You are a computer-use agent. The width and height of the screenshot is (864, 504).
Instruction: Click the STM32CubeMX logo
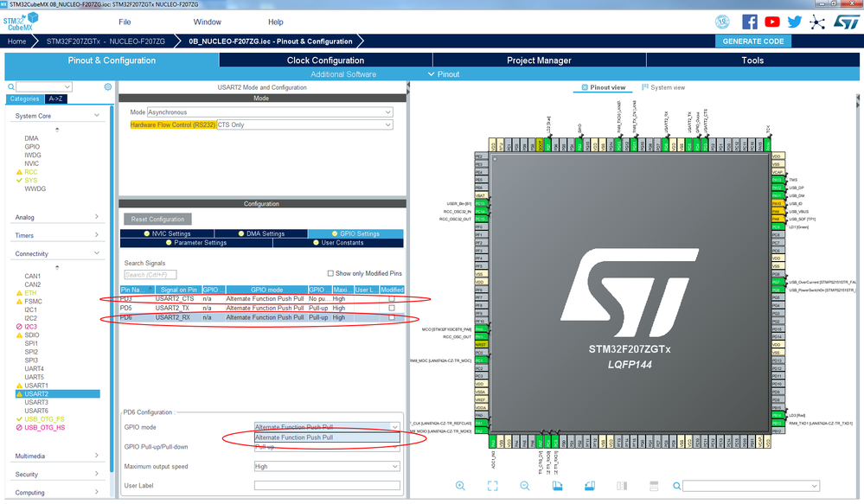[21, 22]
